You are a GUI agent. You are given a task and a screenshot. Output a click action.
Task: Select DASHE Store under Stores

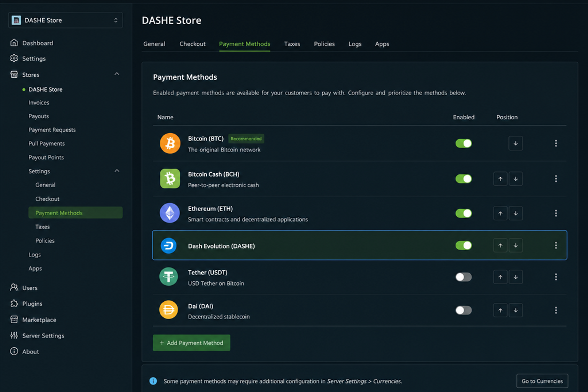(45, 89)
